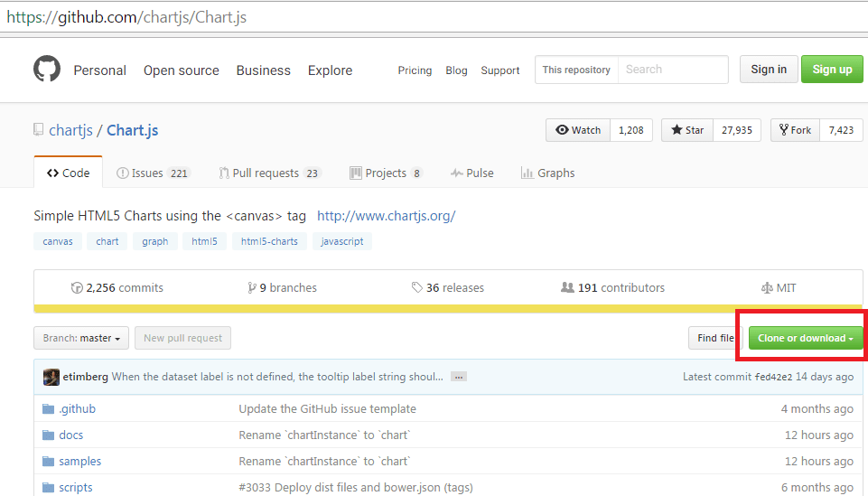This screenshot has width=868, height=496.
Task: Select the canvas topic tag
Action: tap(58, 241)
